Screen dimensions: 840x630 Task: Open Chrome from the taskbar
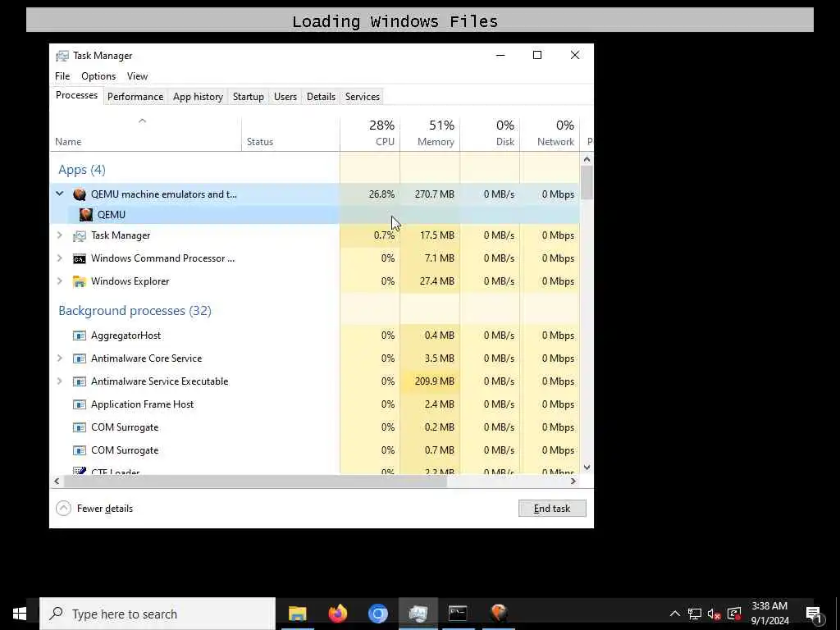click(x=377, y=613)
